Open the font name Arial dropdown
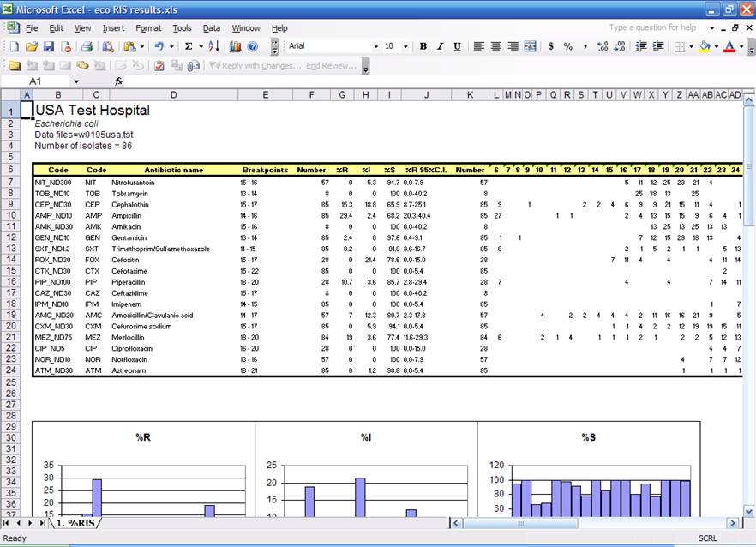 click(376, 46)
